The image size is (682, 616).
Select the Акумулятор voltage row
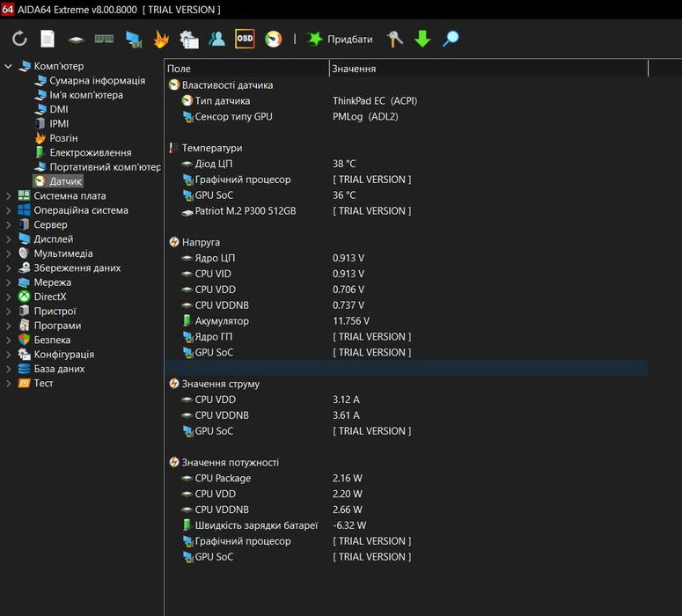(x=222, y=321)
